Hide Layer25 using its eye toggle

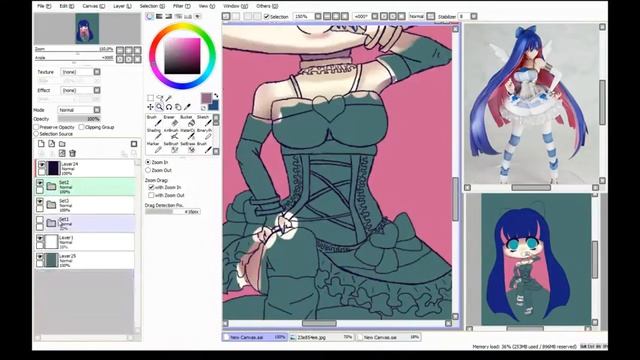40,257
